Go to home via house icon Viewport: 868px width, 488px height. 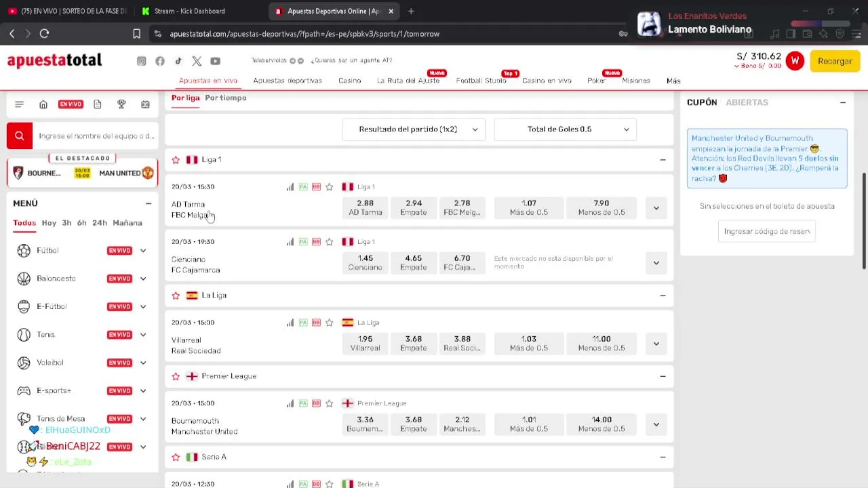click(x=43, y=104)
